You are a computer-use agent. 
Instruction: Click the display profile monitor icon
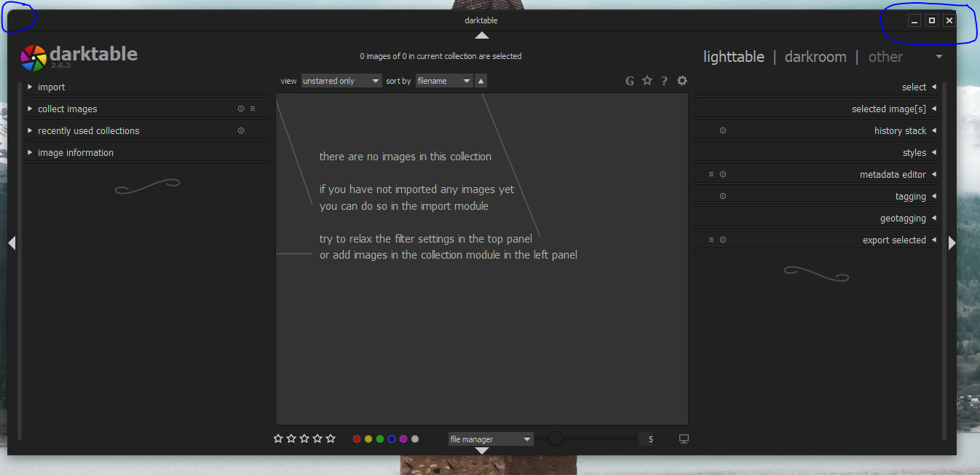pos(683,439)
